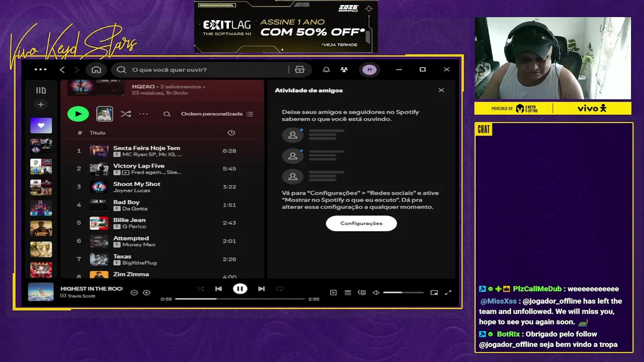The image size is (644, 362).
Task: Open the Spotify Home page
Action: (96, 69)
